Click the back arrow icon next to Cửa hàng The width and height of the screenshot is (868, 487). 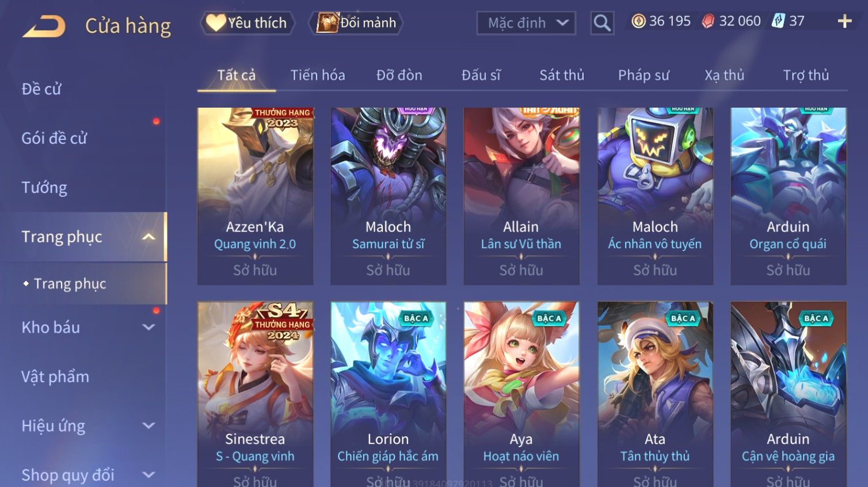coord(44,26)
